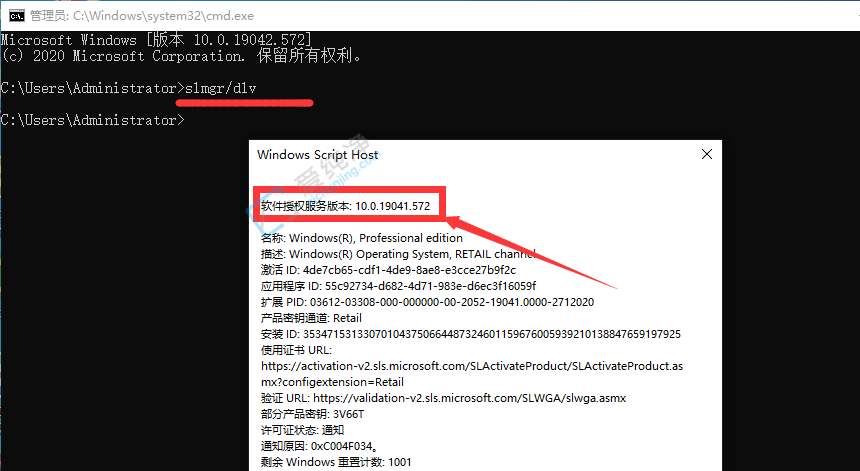The image size is (860, 471).
Task: Click the cmd.exe icon in title bar
Action: [x=16, y=15]
